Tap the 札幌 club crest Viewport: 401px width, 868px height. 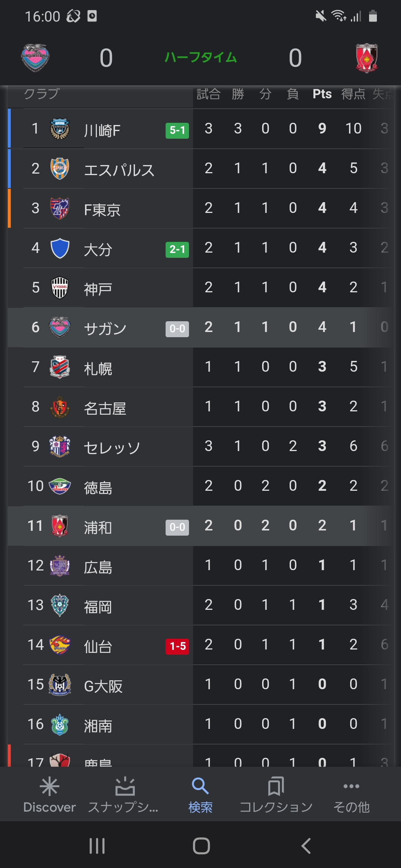coord(60,367)
